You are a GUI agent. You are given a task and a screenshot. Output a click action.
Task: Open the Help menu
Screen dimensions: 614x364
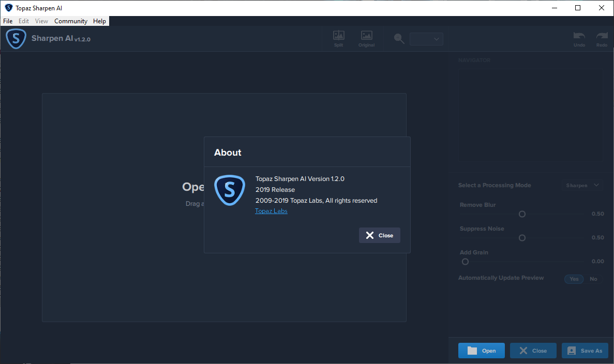(x=99, y=21)
